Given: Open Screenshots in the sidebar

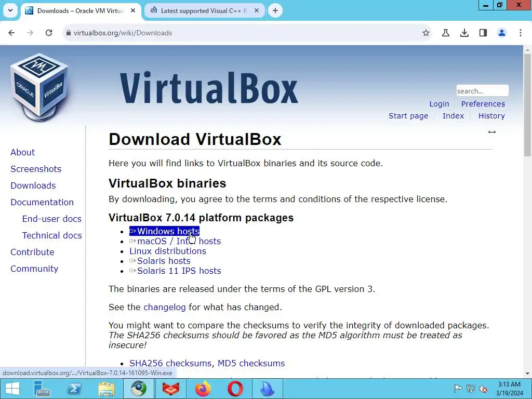Looking at the screenshot, I should [x=36, y=169].
